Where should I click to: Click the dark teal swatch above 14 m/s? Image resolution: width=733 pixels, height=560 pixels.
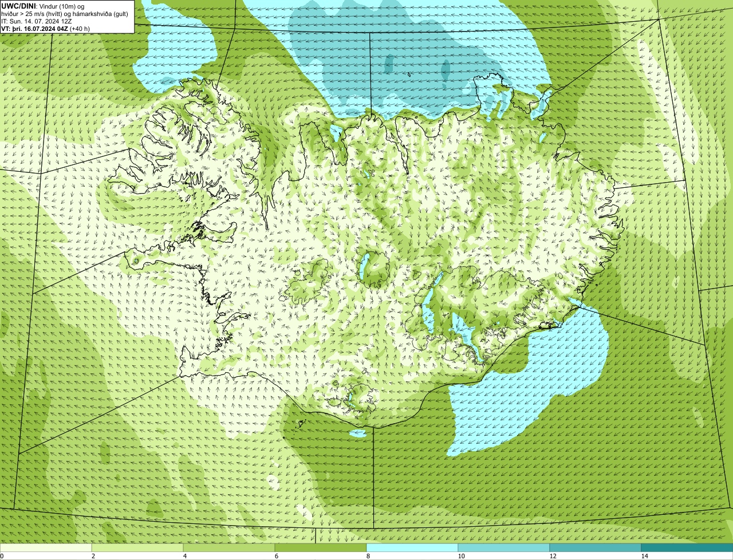point(687,548)
